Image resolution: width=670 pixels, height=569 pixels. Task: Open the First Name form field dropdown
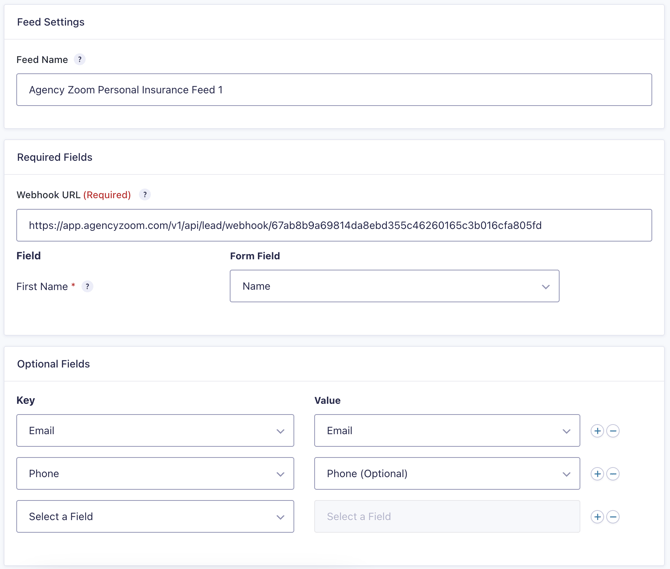(394, 286)
